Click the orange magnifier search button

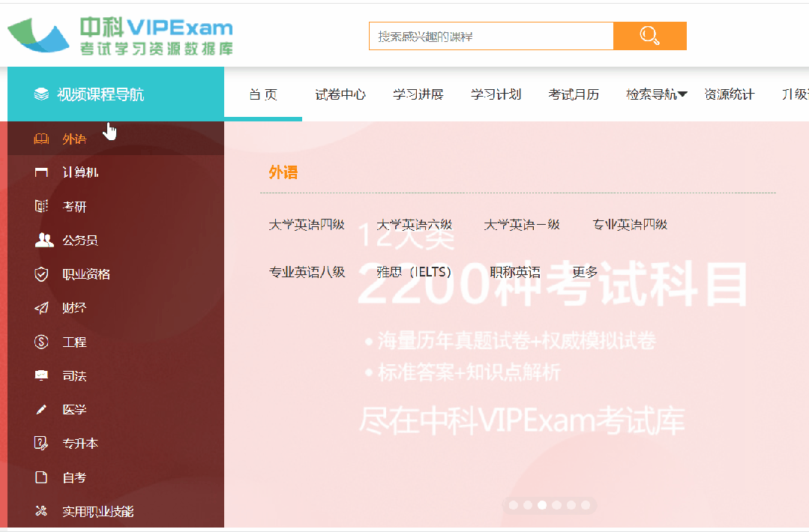pos(649,36)
